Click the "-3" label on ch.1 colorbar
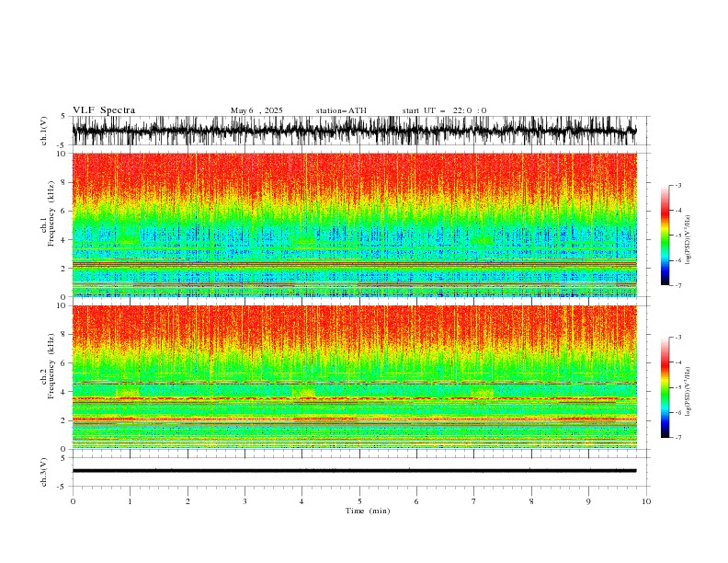This screenshot has height=563, width=728. click(x=677, y=185)
